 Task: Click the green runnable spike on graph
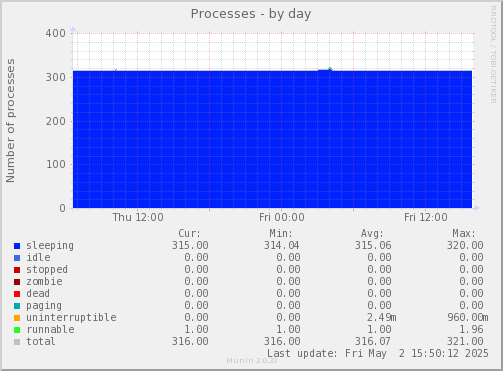tap(330, 69)
